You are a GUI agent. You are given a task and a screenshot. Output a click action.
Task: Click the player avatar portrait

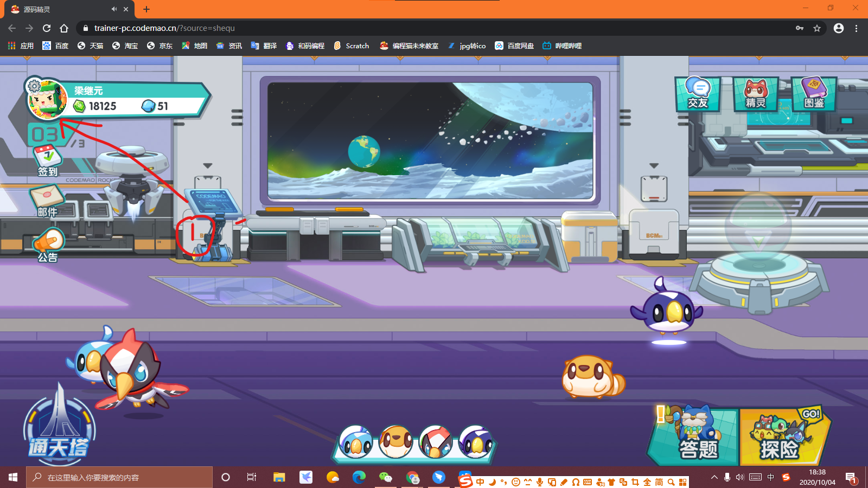[48, 99]
